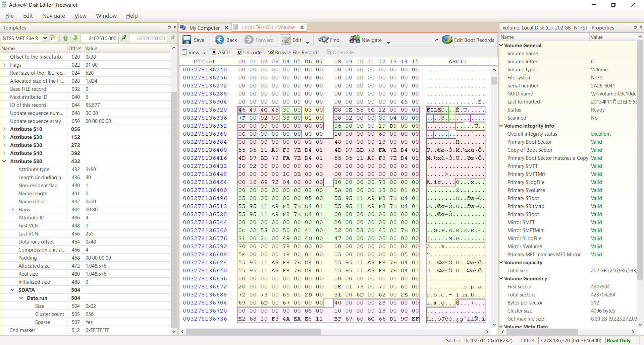The height and width of the screenshot is (345, 644).
Task: Float the Templates panel with restore icon
Action: pos(169,27)
